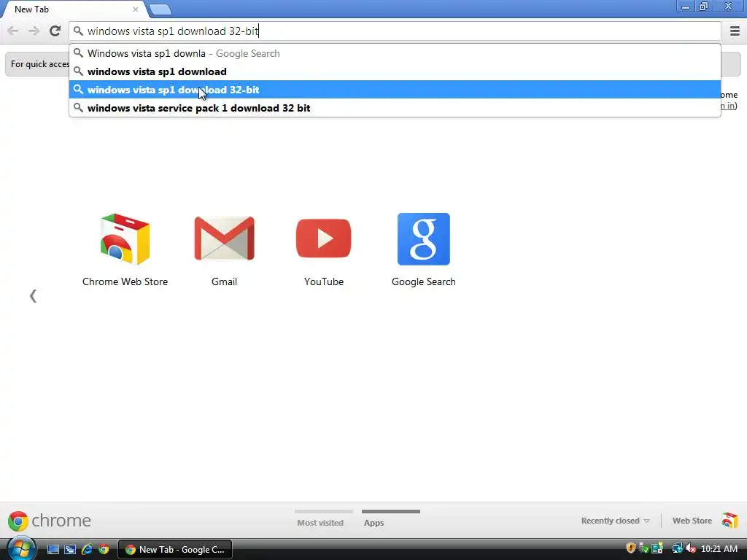The height and width of the screenshot is (560, 747).
Task: Click the 10:21 AM clock
Action: tap(719, 549)
